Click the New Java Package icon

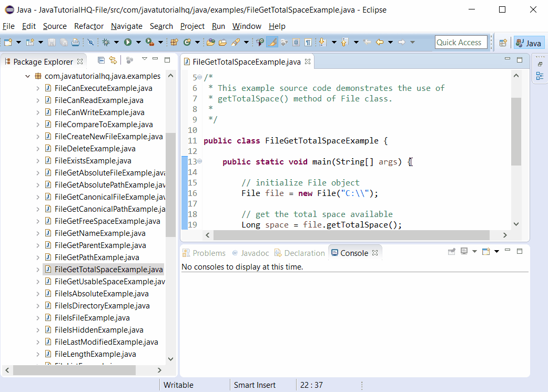pyautogui.click(x=175, y=42)
